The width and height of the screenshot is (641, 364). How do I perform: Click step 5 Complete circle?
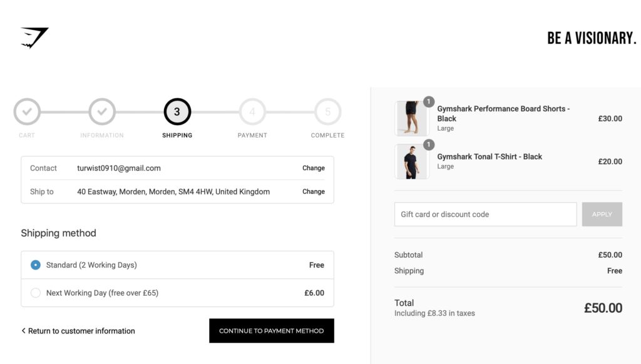[x=327, y=112]
